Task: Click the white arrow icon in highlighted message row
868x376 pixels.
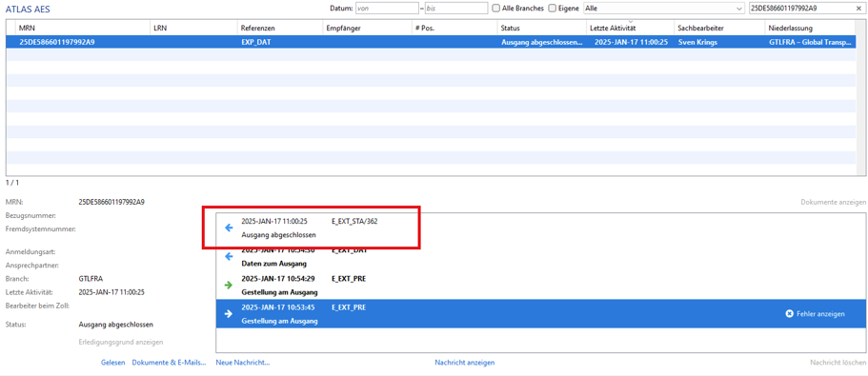Action: [x=229, y=314]
